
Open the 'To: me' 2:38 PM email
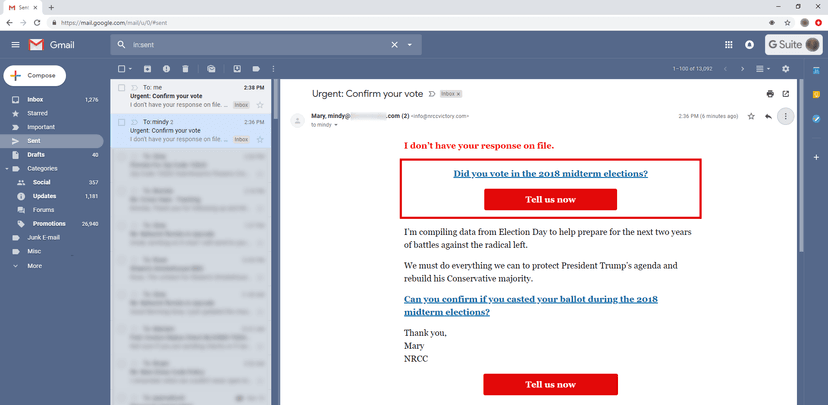tap(191, 96)
